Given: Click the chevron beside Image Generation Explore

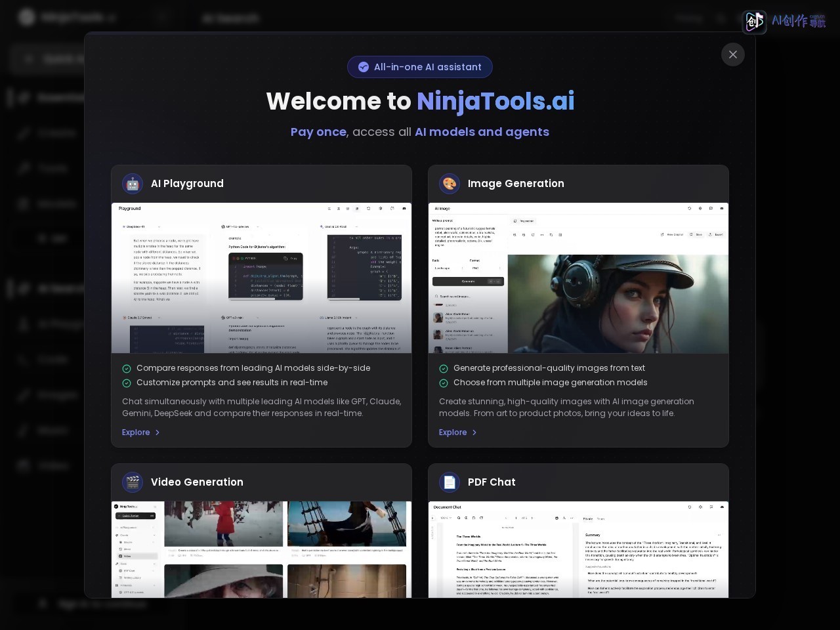Looking at the screenshot, I should click(474, 432).
